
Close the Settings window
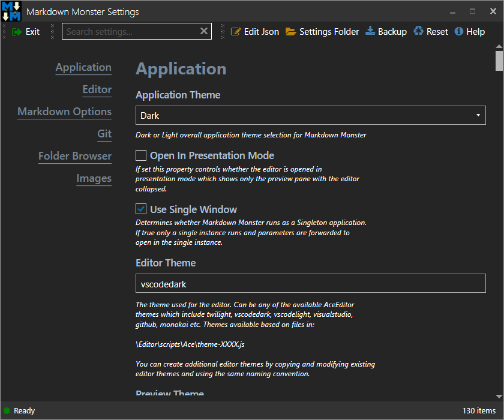pos(493,11)
